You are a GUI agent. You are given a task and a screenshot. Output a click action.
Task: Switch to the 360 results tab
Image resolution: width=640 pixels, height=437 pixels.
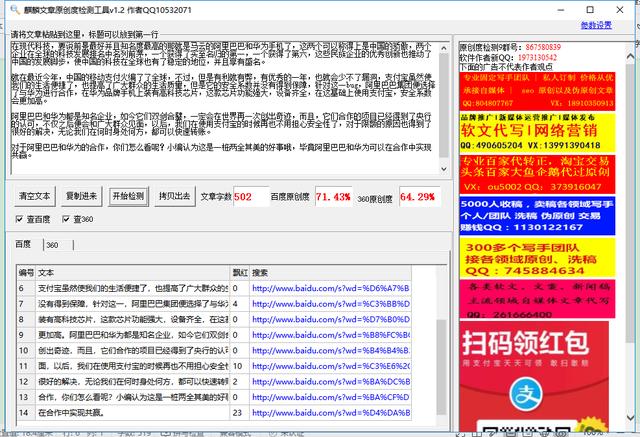[x=52, y=245]
